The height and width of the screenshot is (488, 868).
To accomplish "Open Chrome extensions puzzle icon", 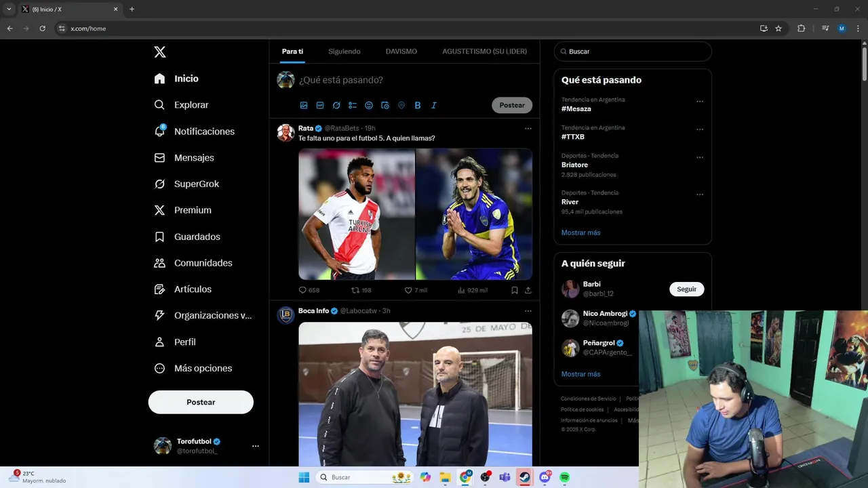I will [801, 28].
